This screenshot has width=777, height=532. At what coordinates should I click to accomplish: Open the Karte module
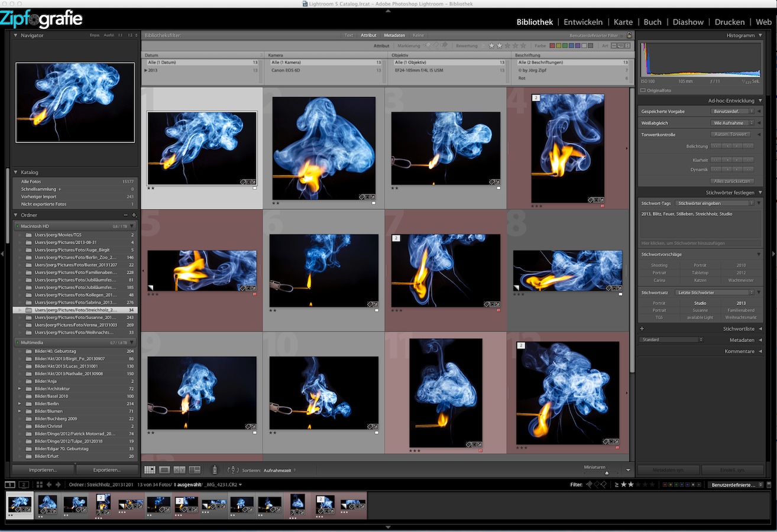pos(623,22)
